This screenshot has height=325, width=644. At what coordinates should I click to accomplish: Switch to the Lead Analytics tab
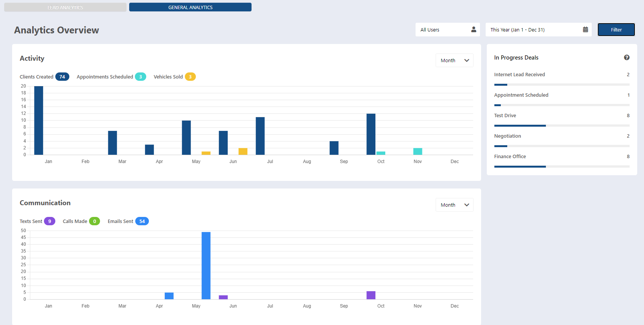pyautogui.click(x=65, y=7)
